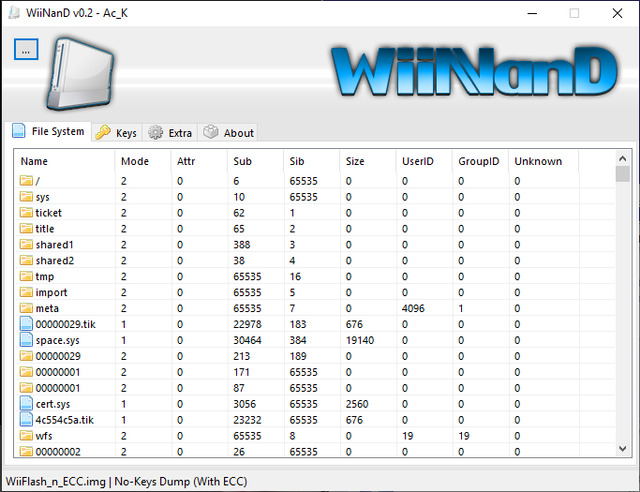Click the document icon on File System tab
The height and width of the screenshot is (492, 640).
(18, 131)
